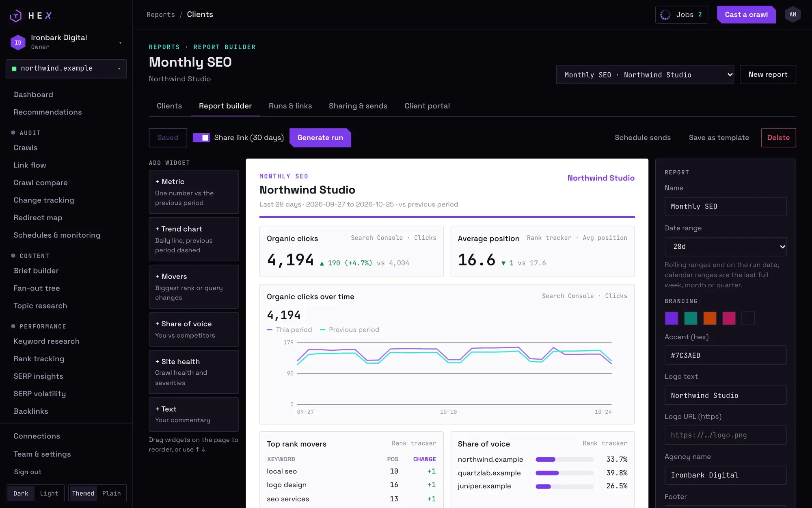Screen dimensions: 812x508
Task: Click the Accent (hex) input field
Action: click(x=725, y=355)
